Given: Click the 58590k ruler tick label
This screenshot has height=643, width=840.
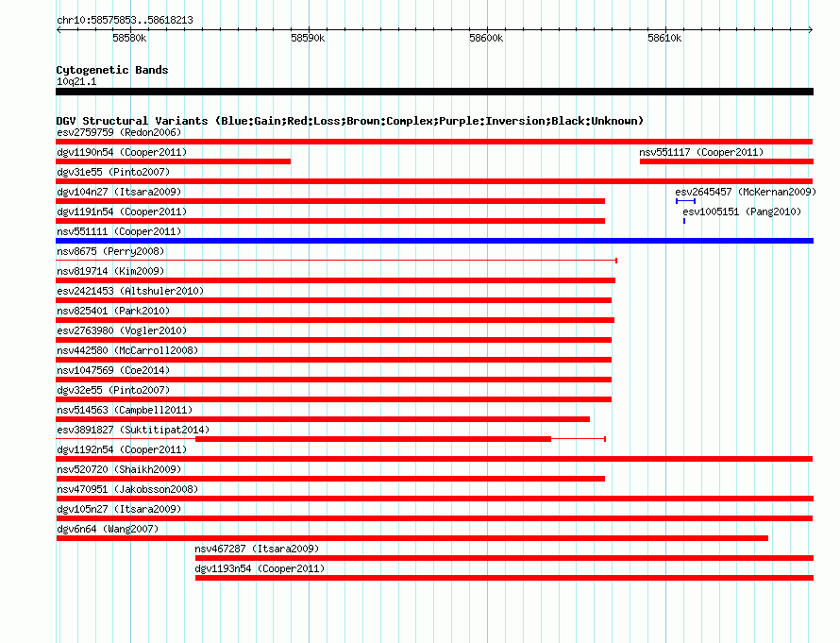Looking at the screenshot, I should [x=308, y=38].
